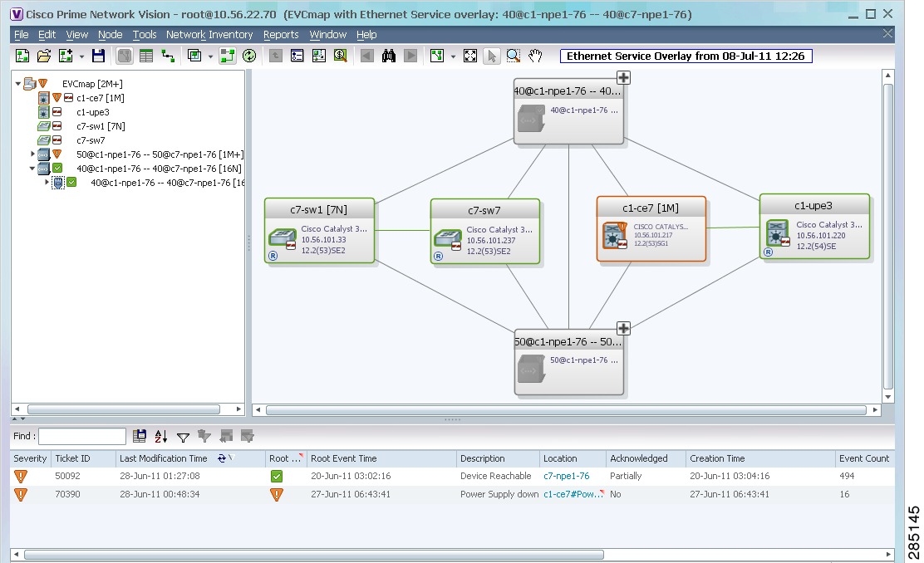Click the binoculars Find icon
Image resolution: width=924 pixels, height=563 pixels.
coord(388,56)
